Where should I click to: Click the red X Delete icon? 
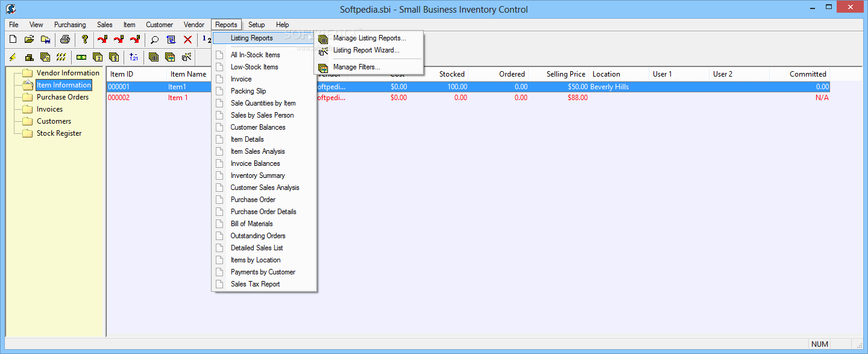tap(187, 40)
